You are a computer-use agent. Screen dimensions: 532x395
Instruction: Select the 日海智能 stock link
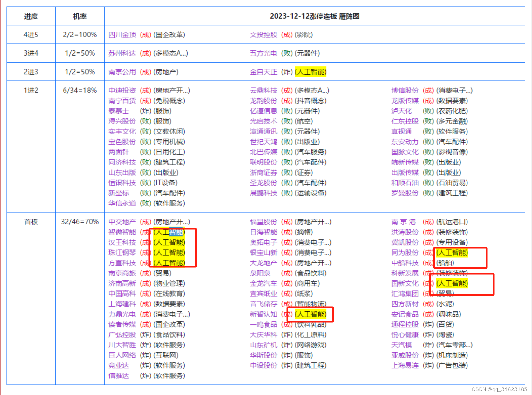tap(264, 232)
